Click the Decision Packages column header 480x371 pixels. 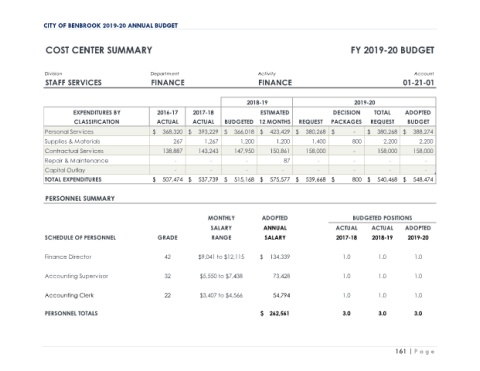pos(346,117)
